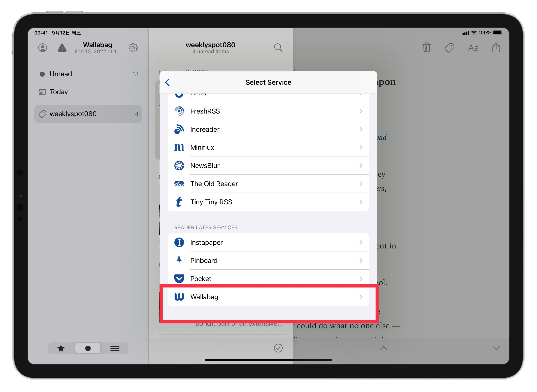
Task: Open the account profile icon
Action: click(x=43, y=48)
